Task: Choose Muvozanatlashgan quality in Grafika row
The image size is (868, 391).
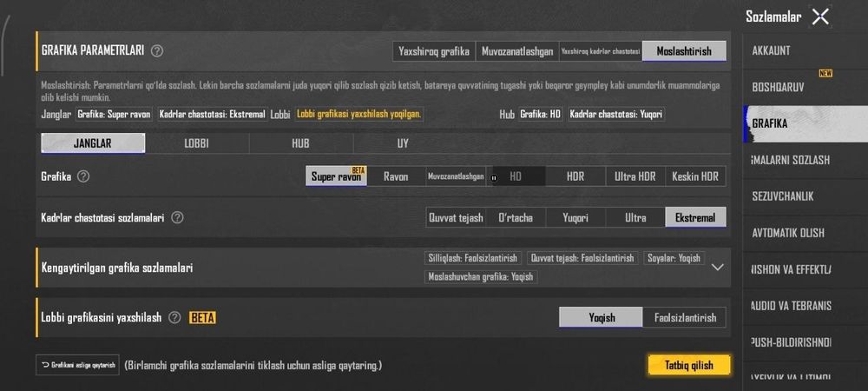Action: point(456,176)
